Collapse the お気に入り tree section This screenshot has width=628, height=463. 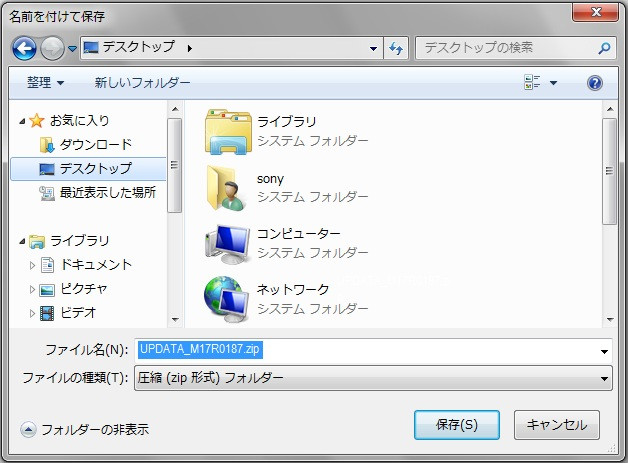point(23,120)
